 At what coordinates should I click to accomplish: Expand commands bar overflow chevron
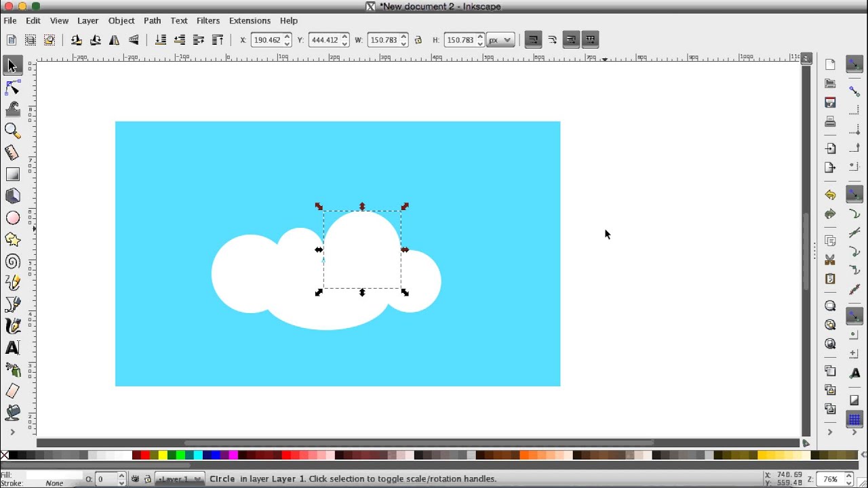[x=830, y=432]
